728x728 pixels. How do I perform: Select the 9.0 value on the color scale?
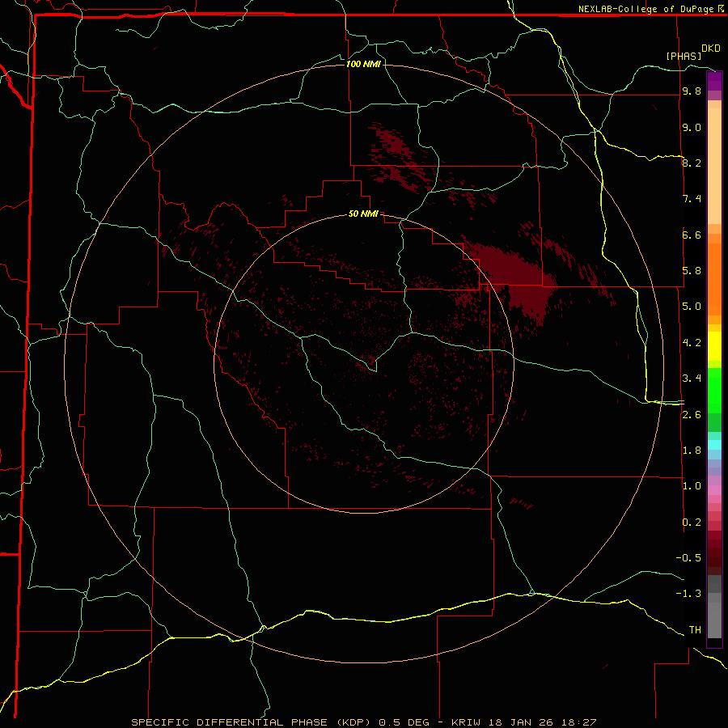coord(692,127)
